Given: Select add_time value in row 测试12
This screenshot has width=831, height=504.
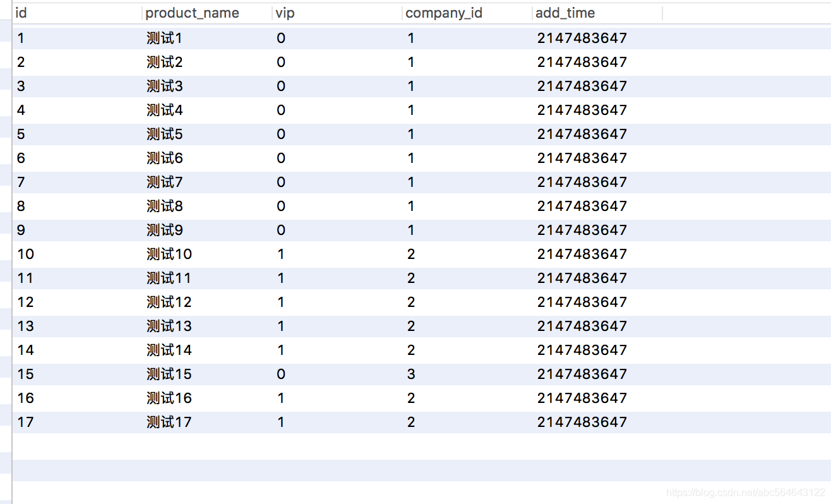Looking at the screenshot, I should (582, 303).
